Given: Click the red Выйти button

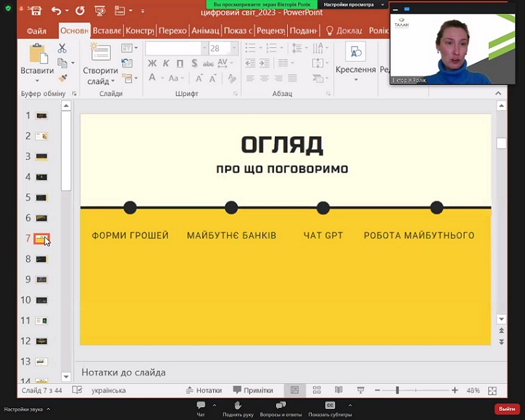Looking at the screenshot, I should (507, 409).
